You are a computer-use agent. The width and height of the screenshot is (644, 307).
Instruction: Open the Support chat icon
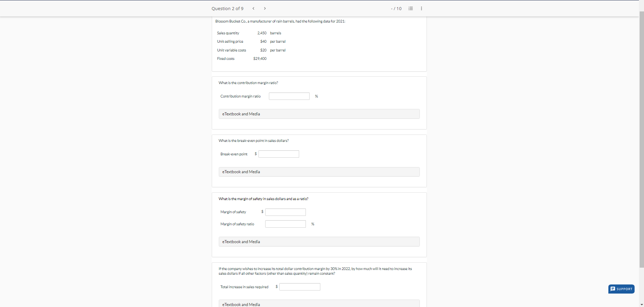coord(613,289)
